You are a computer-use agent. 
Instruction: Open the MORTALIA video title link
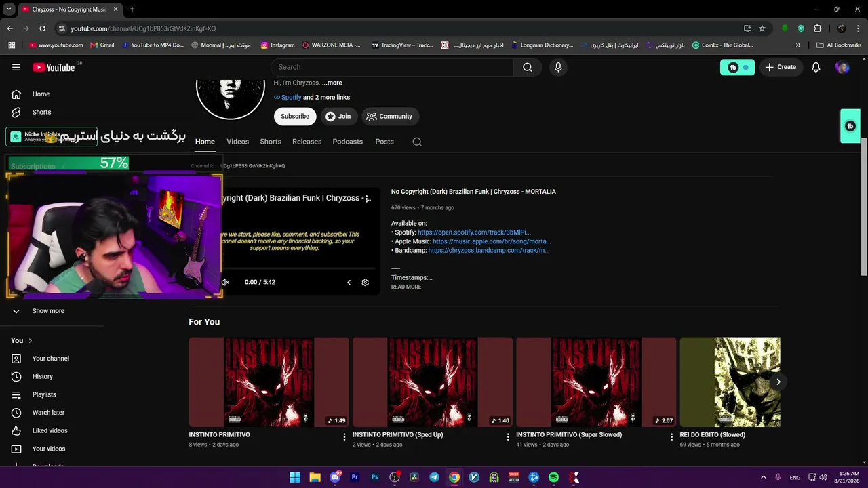[x=473, y=192]
